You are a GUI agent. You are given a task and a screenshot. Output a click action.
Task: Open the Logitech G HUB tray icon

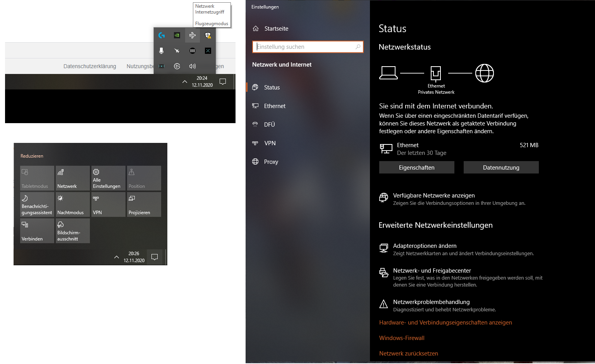[162, 35]
